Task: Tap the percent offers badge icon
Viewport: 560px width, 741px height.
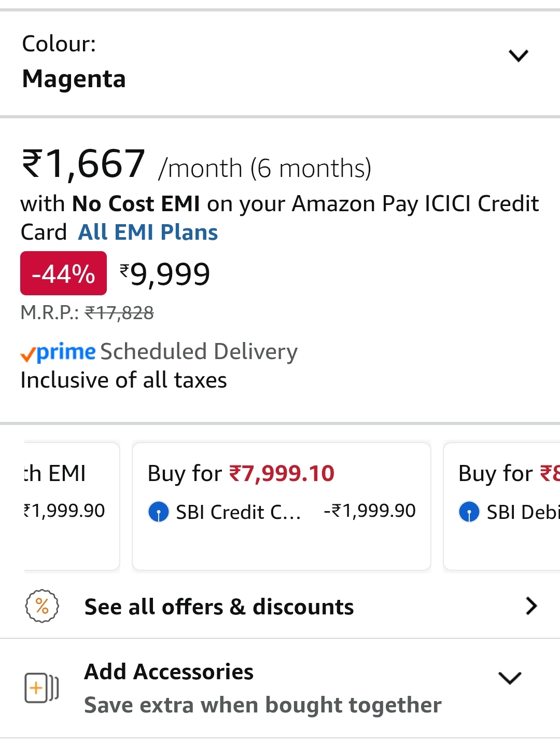Action: 42,606
